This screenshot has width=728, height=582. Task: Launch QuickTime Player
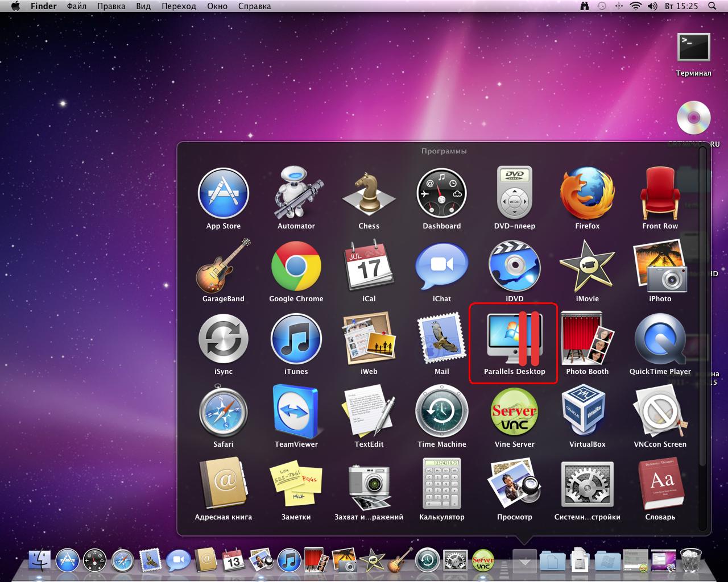coord(660,339)
